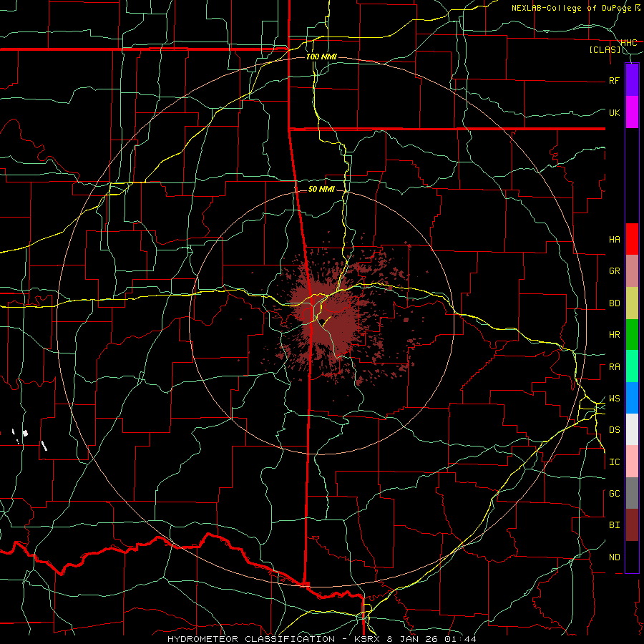Click the WS legend label
Image resolution: width=644 pixels, height=644 pixels.
tap(614, 399)
